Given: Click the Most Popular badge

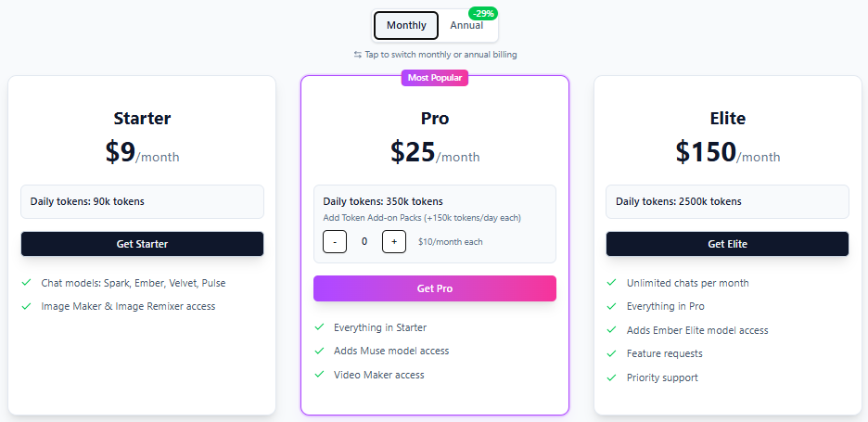Looking at the screenshot, I should 435,78.
